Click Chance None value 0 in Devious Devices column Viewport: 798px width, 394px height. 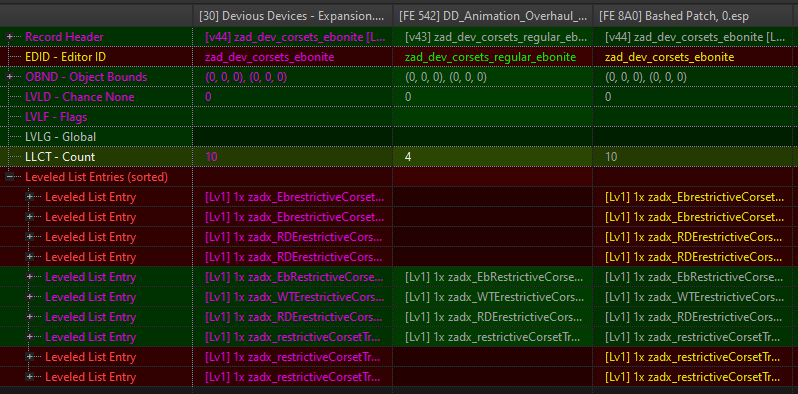(x=208, y=97)
